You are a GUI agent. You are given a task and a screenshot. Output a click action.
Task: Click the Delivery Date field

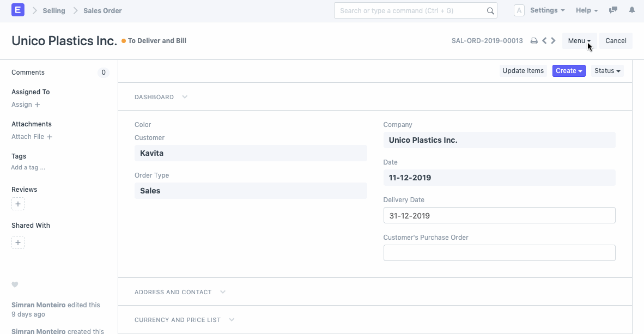(499, 215)
